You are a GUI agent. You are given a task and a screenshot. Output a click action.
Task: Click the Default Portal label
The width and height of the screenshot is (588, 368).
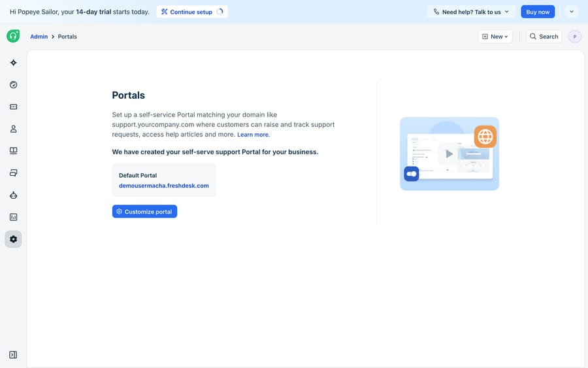[x=138, y=175]
